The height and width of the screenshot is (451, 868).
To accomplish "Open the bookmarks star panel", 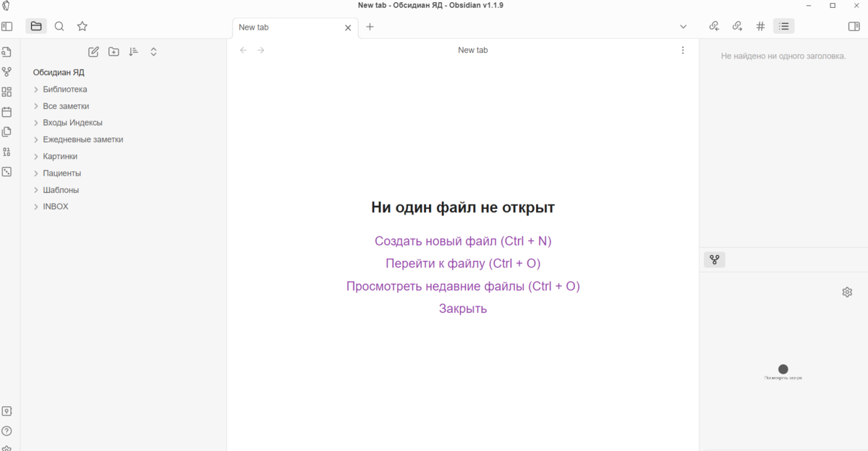I will 82,27.
